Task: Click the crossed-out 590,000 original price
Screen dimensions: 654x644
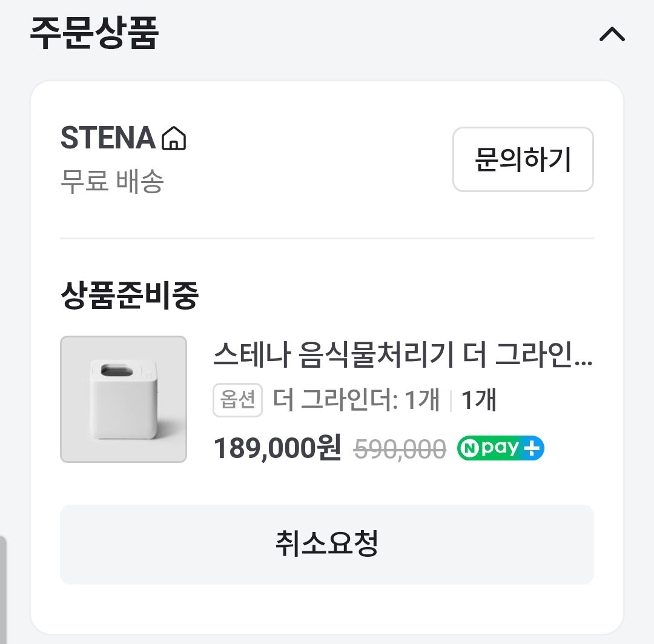Action: click(x=400, y=449)
